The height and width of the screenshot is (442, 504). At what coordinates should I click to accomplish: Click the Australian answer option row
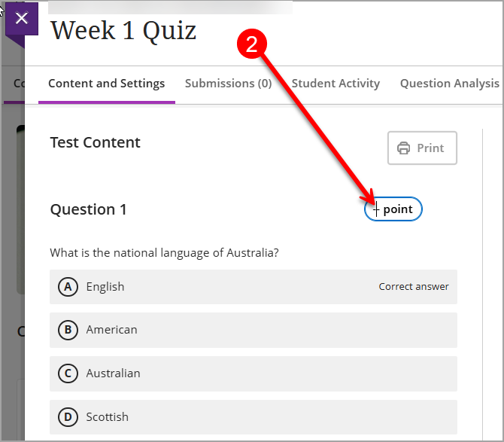[x=254, y=373]
